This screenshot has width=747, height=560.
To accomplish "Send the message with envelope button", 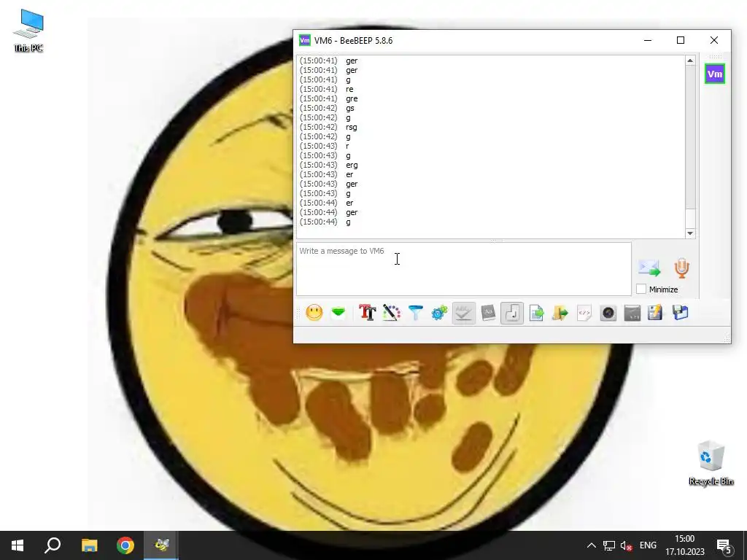I will [649, 268].
